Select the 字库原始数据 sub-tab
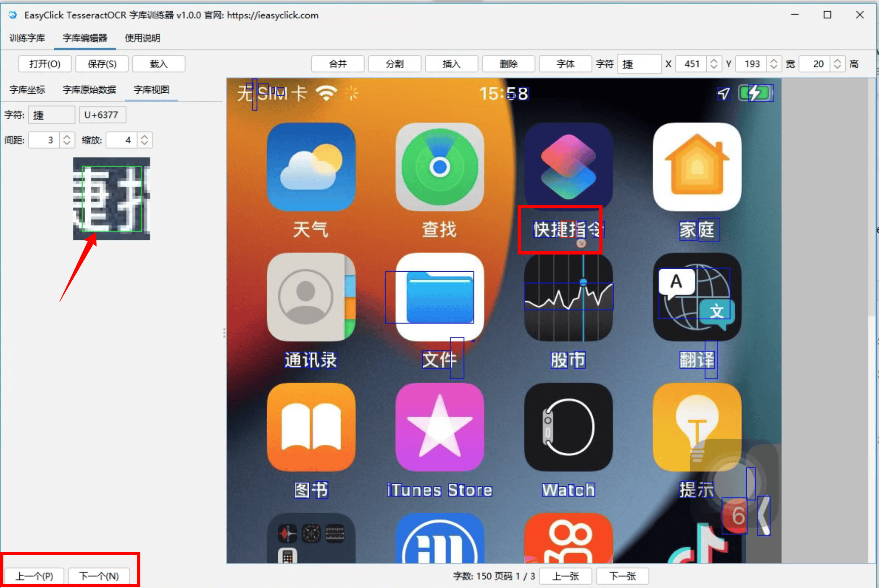 click(89, 90)
